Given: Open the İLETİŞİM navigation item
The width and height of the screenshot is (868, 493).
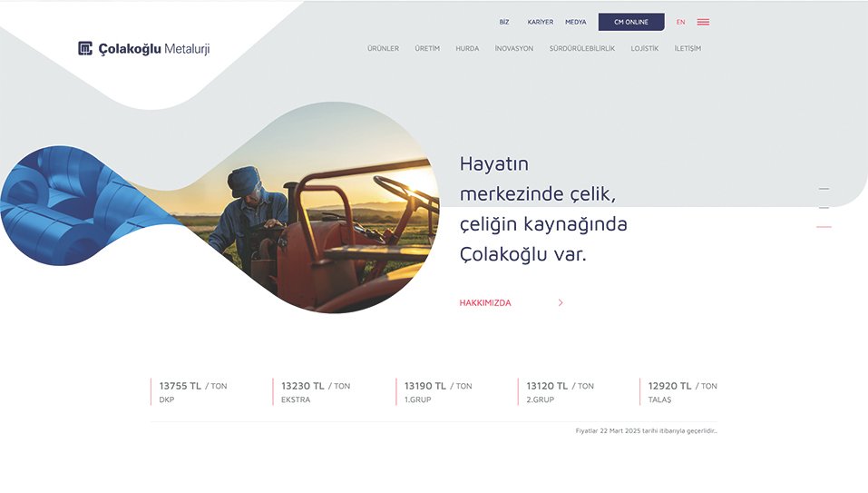Looking at the screenshot, I should tap(688, 49).
